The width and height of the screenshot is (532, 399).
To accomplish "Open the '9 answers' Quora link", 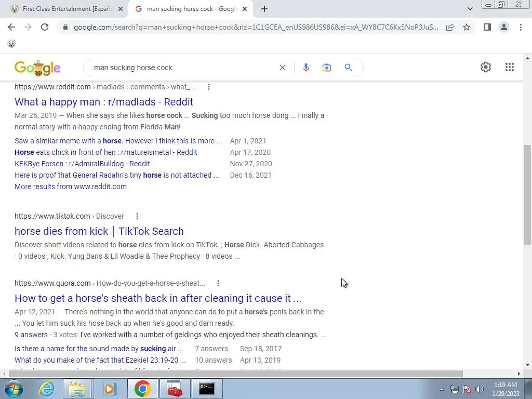I will 31,335.
